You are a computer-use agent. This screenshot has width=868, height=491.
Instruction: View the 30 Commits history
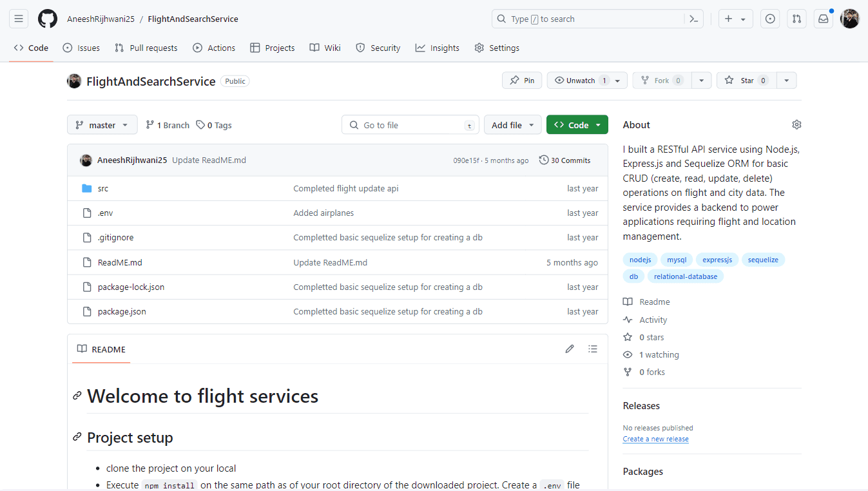[564, 160]
